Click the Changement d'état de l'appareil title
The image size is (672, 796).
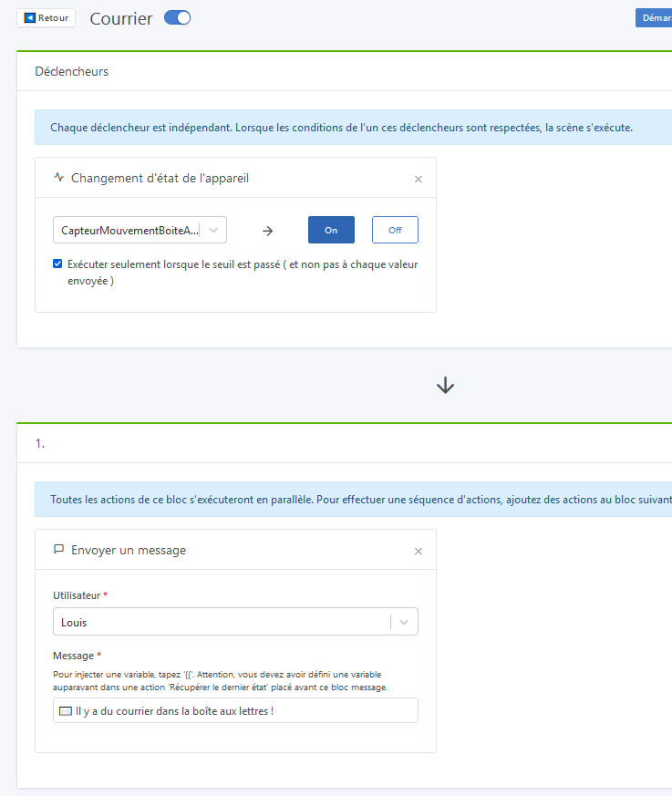(x=160, y=178)
